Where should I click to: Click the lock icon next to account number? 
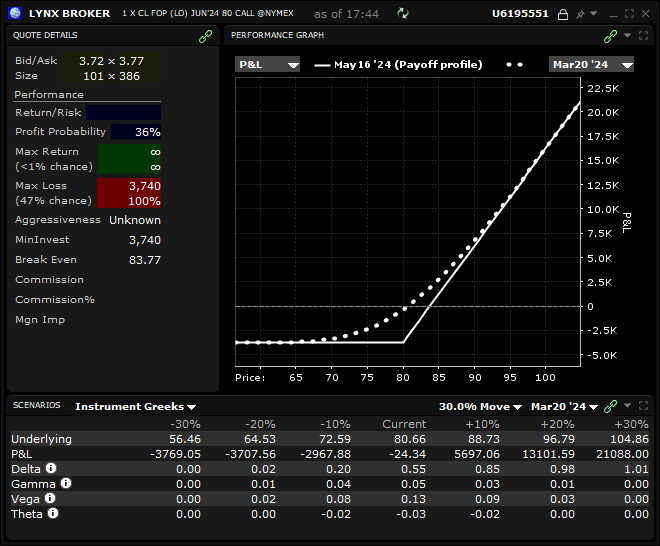click(563, 14)
